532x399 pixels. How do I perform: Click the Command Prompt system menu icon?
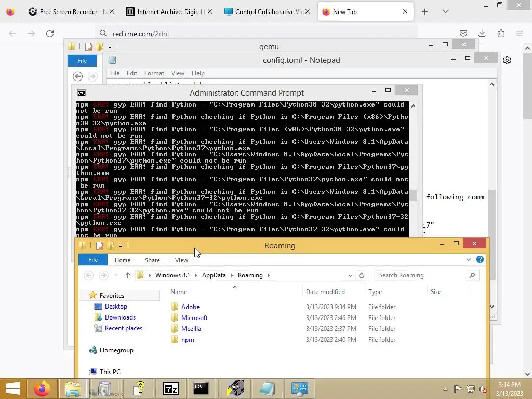pos(82,93)
